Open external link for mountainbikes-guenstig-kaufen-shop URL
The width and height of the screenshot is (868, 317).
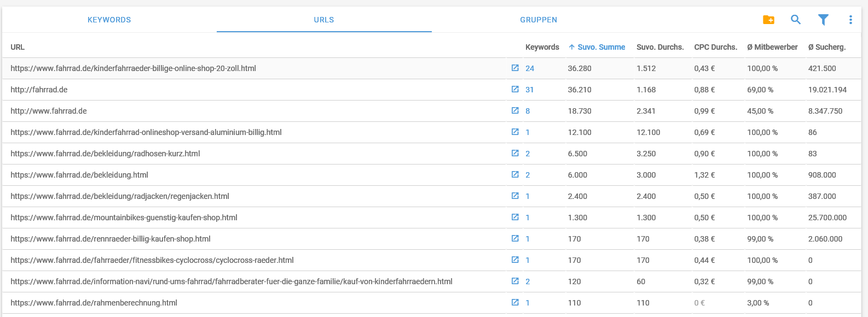point(515,217)
